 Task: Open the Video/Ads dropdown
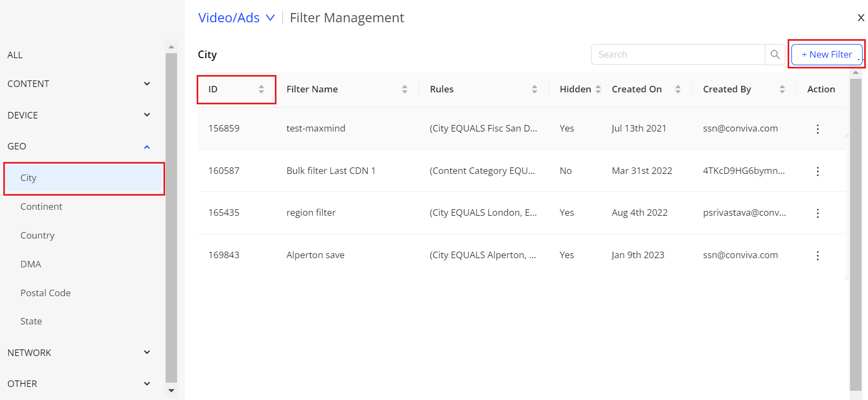click(x=237, y=18)
